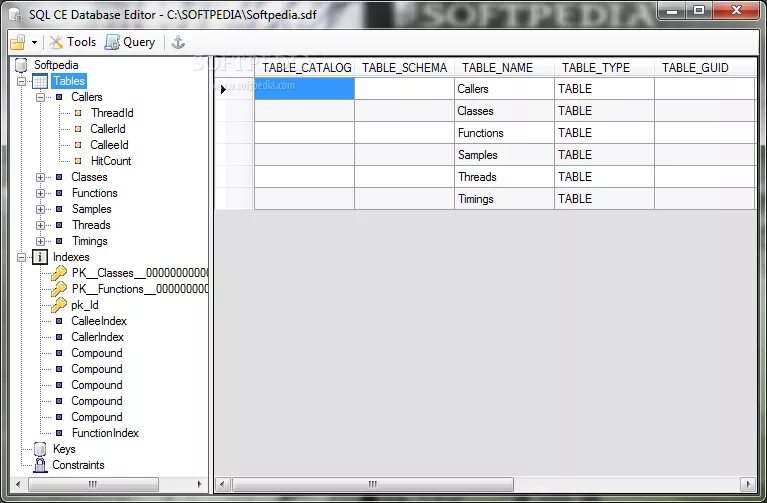Screen dimensions: 767x503
Task: Sort by TABLE_NAME column header
Action: point(504,68)
